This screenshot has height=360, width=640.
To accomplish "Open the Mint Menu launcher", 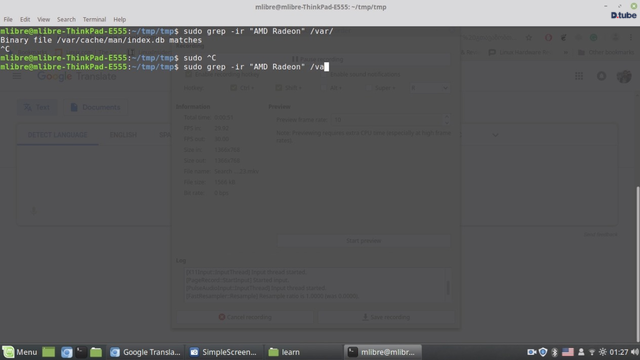I will click(20, 352).
